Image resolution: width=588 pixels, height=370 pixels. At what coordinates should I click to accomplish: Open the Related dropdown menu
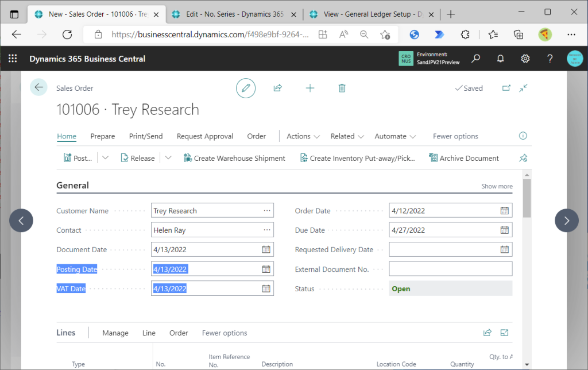point(347,136)
